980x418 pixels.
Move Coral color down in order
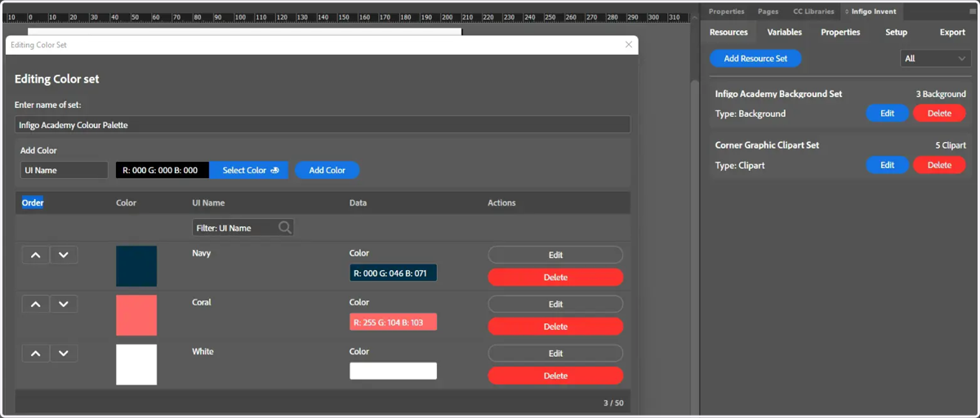pyautogui.click(x=64, y=304)
